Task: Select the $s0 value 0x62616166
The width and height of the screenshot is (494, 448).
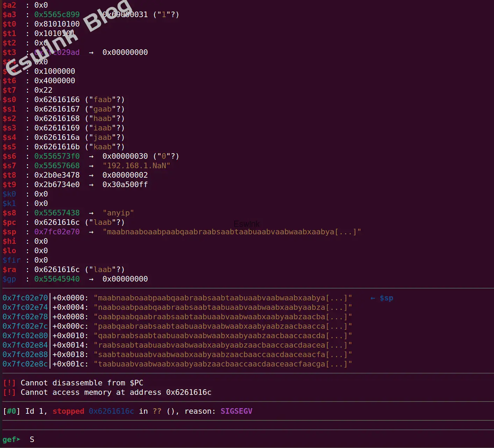Action: (x=57, y=100)
